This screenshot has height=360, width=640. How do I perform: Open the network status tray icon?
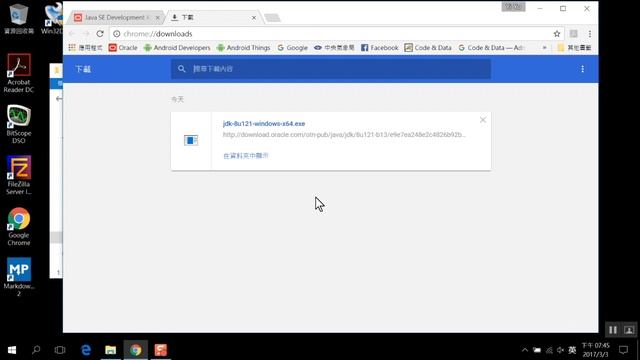549,350
